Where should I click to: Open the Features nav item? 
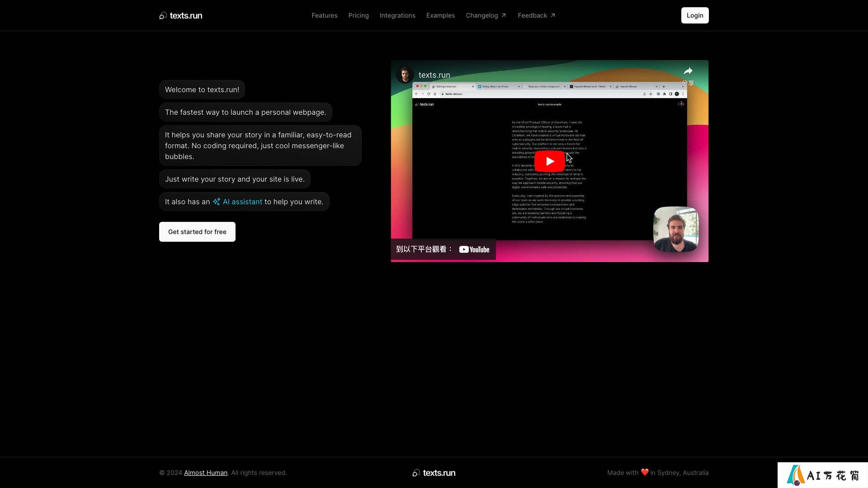point(324,15)
